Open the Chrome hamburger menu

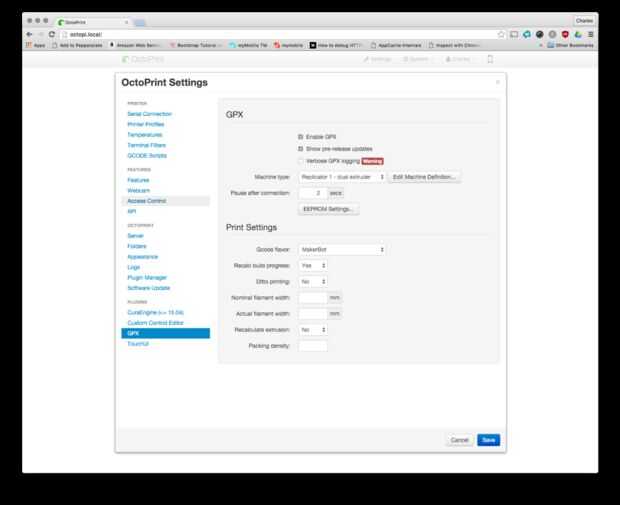tap(591, 34)
